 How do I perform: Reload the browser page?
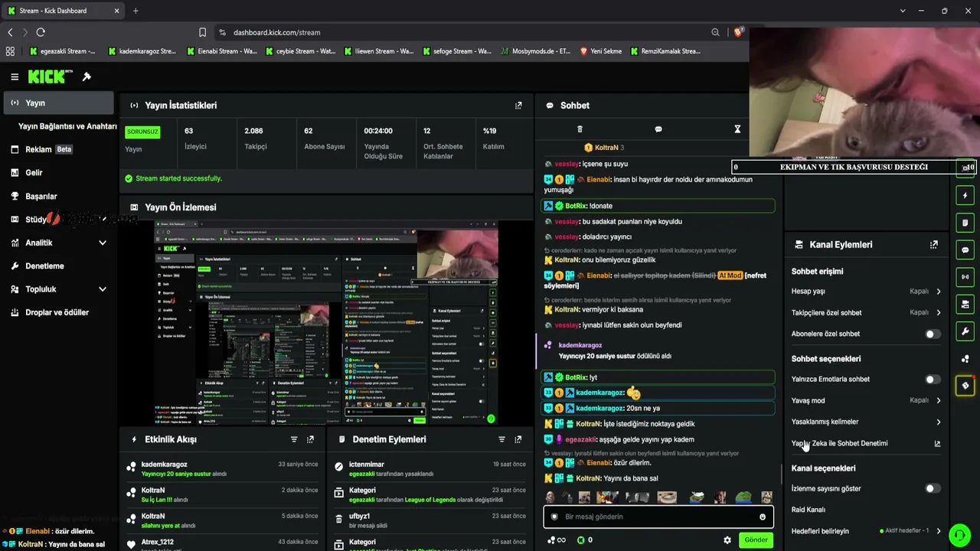(41, 32)
